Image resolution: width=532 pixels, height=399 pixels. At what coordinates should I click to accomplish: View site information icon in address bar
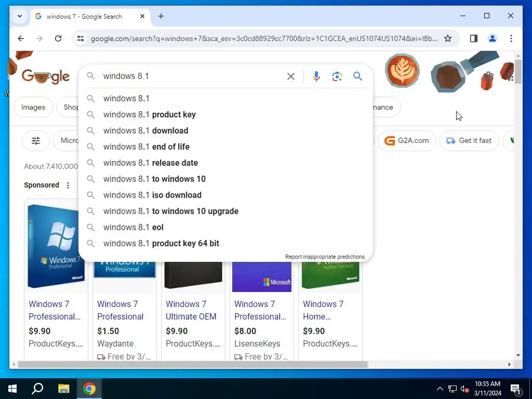click(x=81, y=38)
